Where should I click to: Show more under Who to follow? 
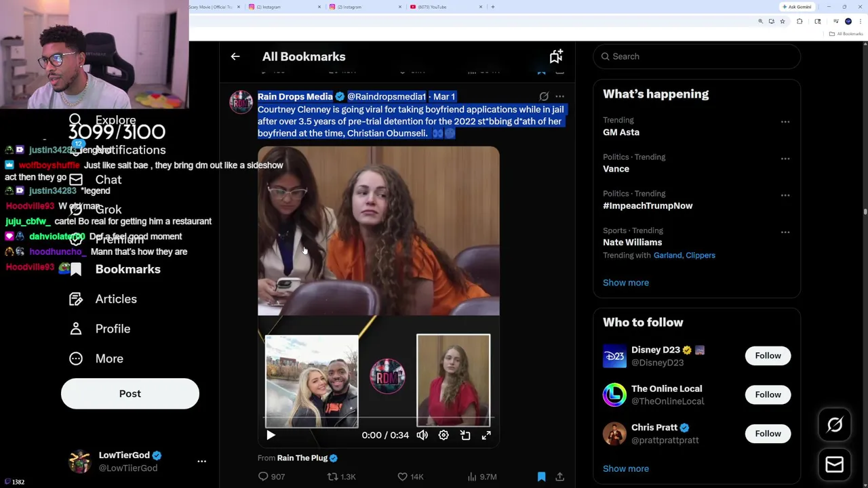(x=626, y=469)
